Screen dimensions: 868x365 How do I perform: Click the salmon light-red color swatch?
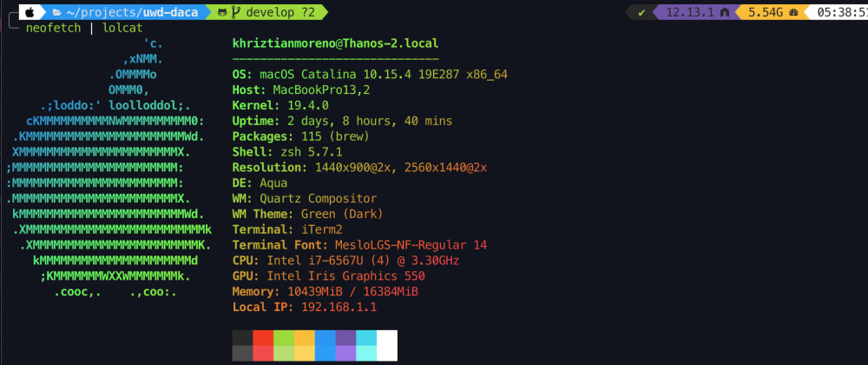(x=264, y=354)
